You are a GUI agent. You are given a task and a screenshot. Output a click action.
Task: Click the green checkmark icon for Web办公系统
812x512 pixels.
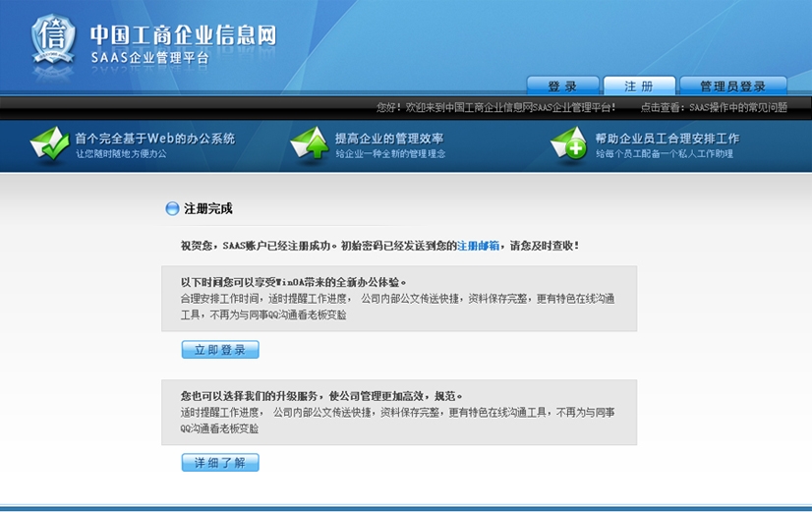point(49,144)
